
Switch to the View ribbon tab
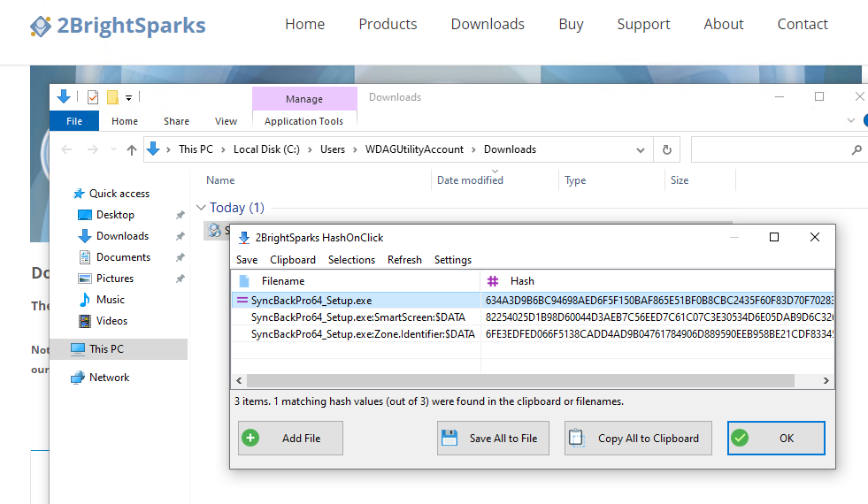click(x=226, y=121)
